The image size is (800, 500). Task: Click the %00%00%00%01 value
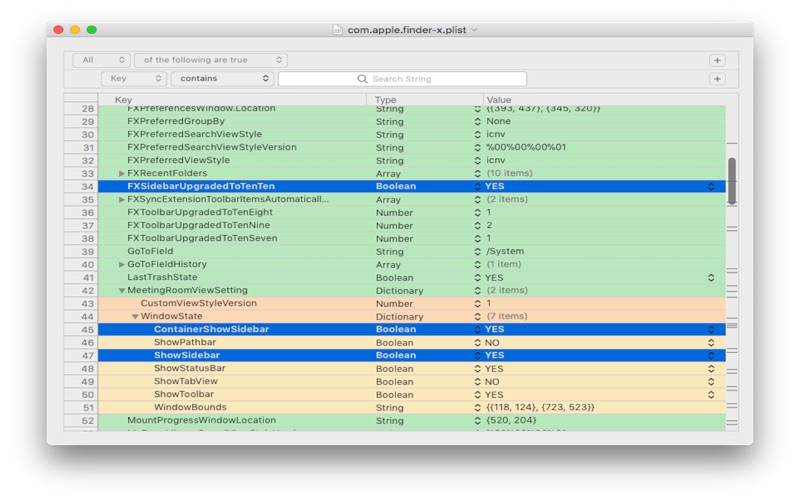pos(526,147)
